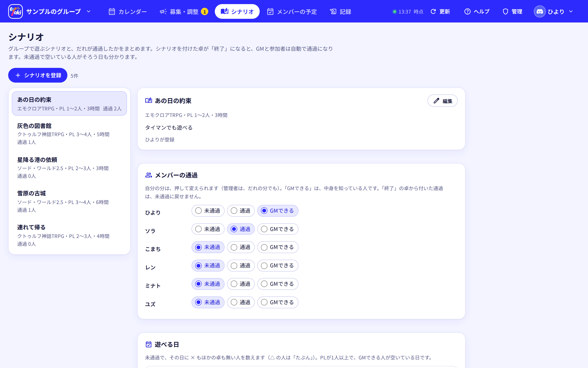Screen dimensions: 588x368
Task: Click the calendar icon beside 遊べる日
Action: tap(148, 344)
